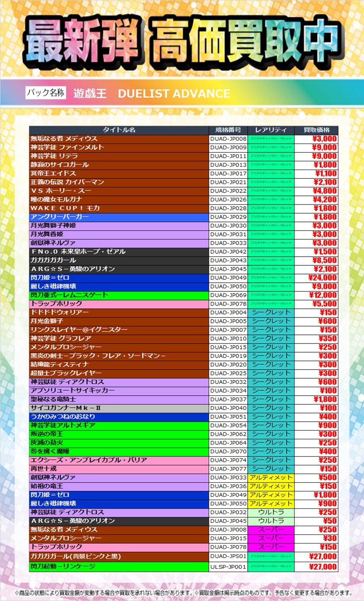364x601 pixels.
Task: Select 神芸学徒アルトメギア row title
Action: 63,426
